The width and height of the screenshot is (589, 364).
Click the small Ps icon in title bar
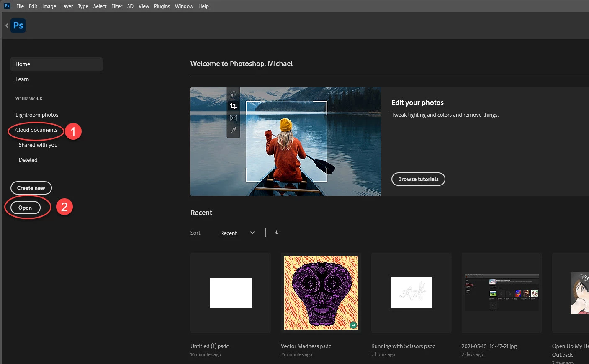tap(7, 6)
